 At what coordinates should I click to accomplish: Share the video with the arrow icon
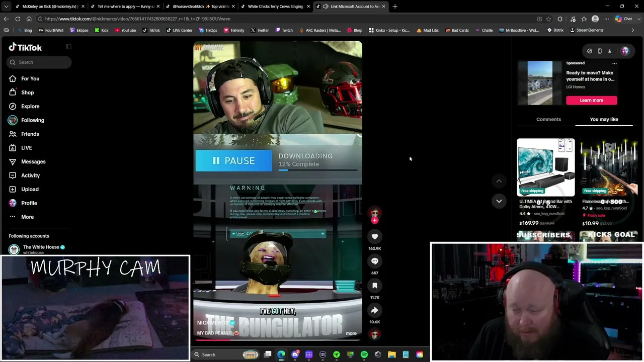coord(375,310)
